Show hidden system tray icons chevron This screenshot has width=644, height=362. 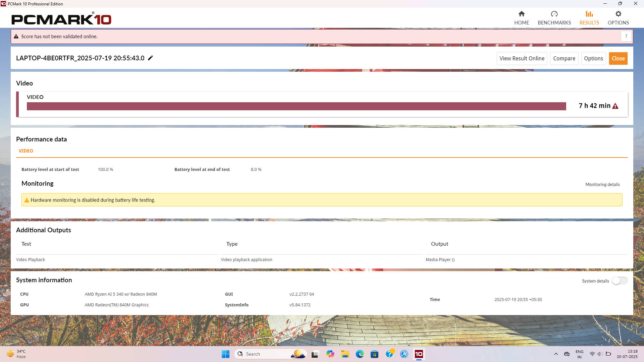[556, 354]
